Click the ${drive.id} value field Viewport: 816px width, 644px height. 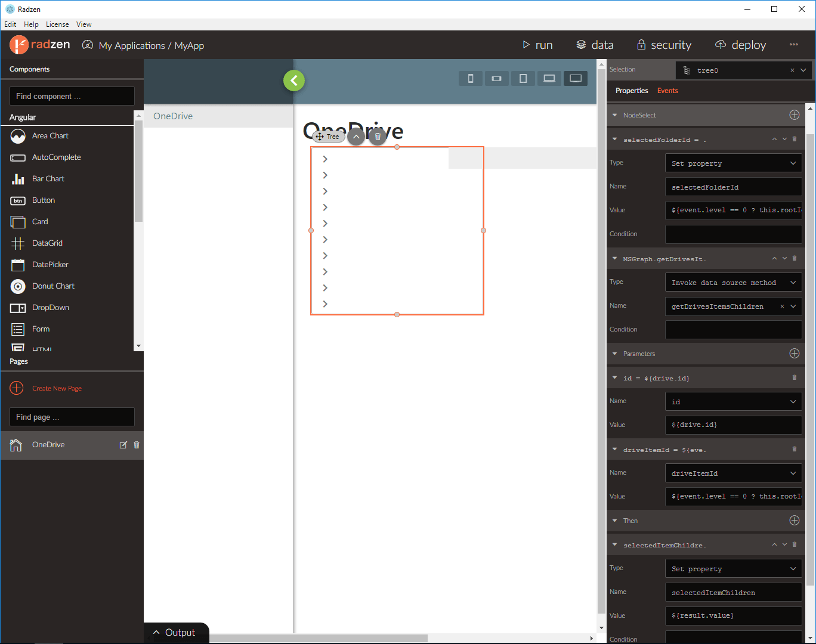click(734, 425)
